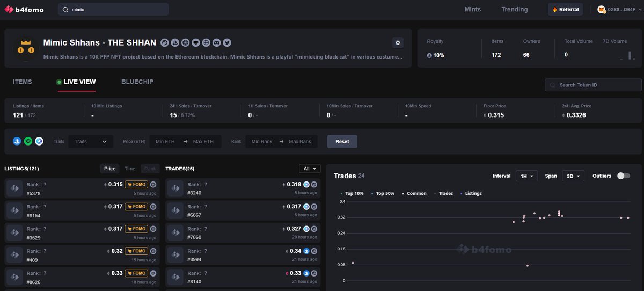Click the transaction link icon on trade #6667
The height and width of the screenshot is (291, 644).
point(314,206)
